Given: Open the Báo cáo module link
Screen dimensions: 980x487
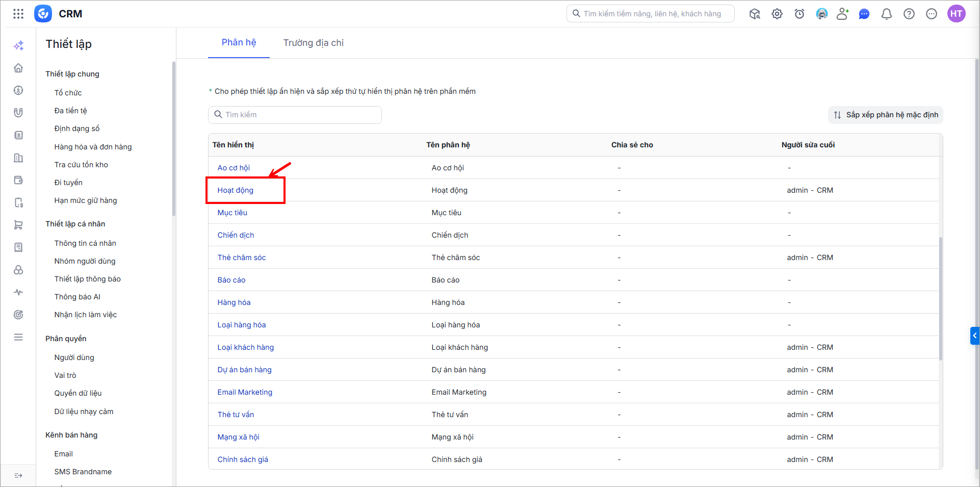Looking at the screenshot, I should (231, 280).
